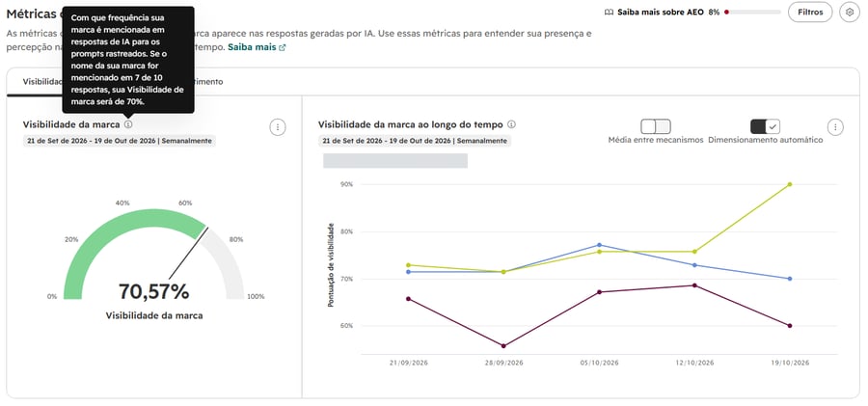Click the Filtros button

810,13
